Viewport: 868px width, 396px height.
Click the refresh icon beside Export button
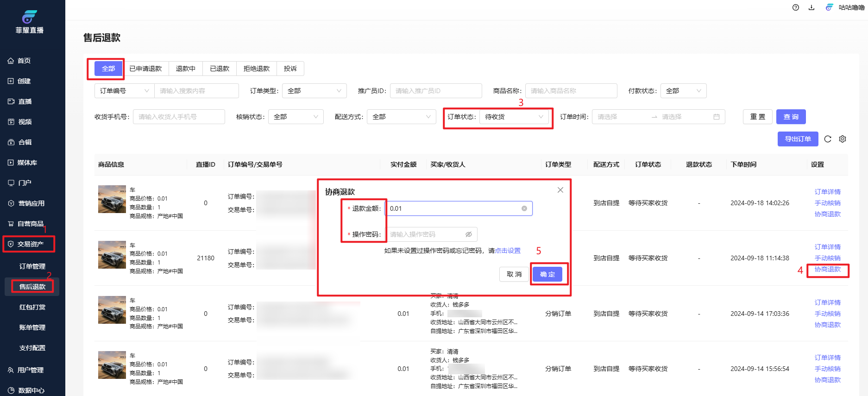pyautogui.click(x=828, y=139)
